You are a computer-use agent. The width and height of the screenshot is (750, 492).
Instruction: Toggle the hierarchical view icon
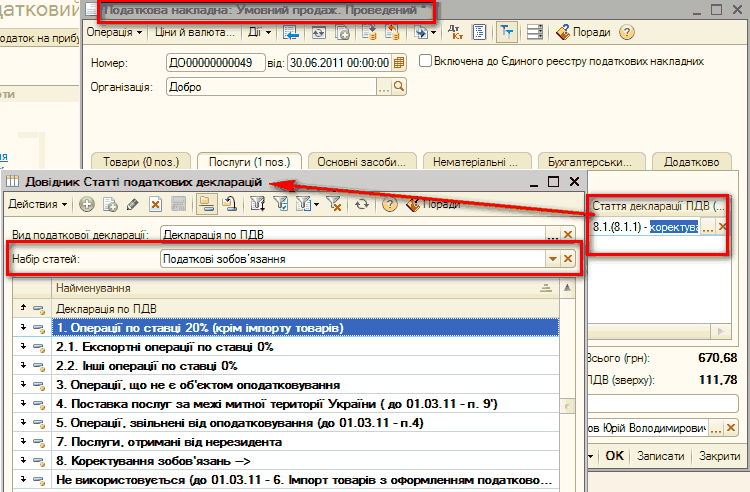(x=206, y=204)
